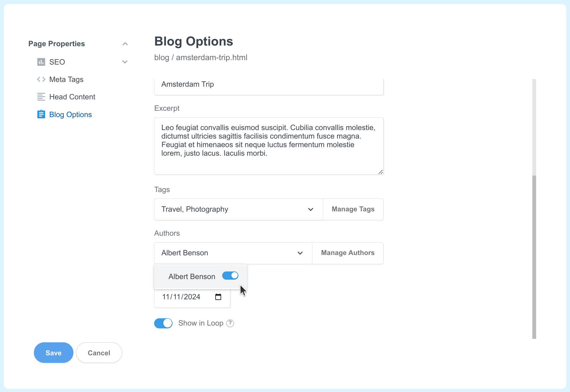Expand the SEO section chevron
This screenshot has width=570, height=392.
pyautogui.click(x=125, y=62)
